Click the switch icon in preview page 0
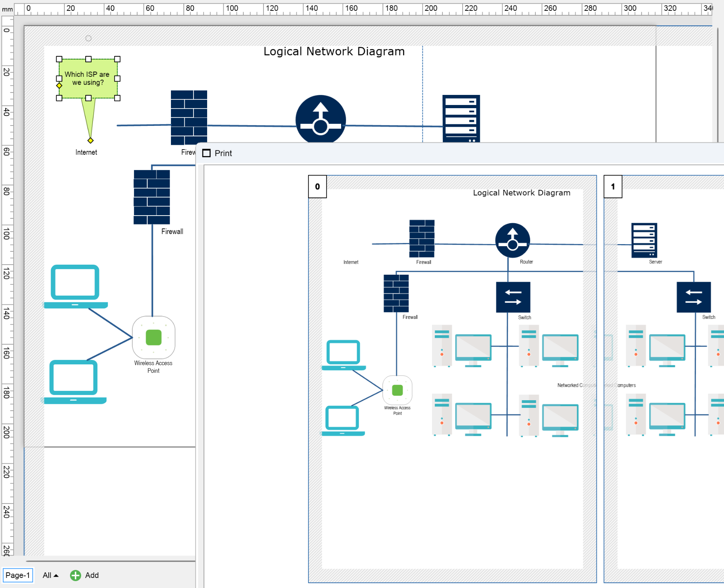Screen dimensions: 724x588 point(513,297)
